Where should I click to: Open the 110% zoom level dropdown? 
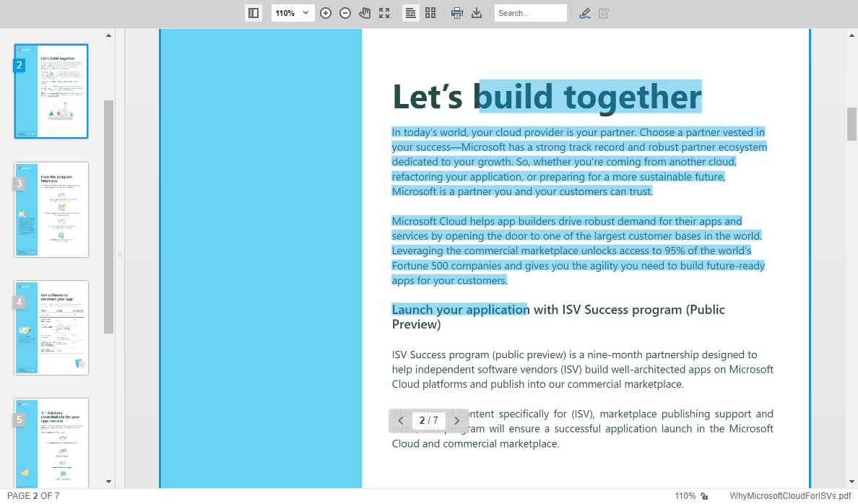(x=292, y=13)
